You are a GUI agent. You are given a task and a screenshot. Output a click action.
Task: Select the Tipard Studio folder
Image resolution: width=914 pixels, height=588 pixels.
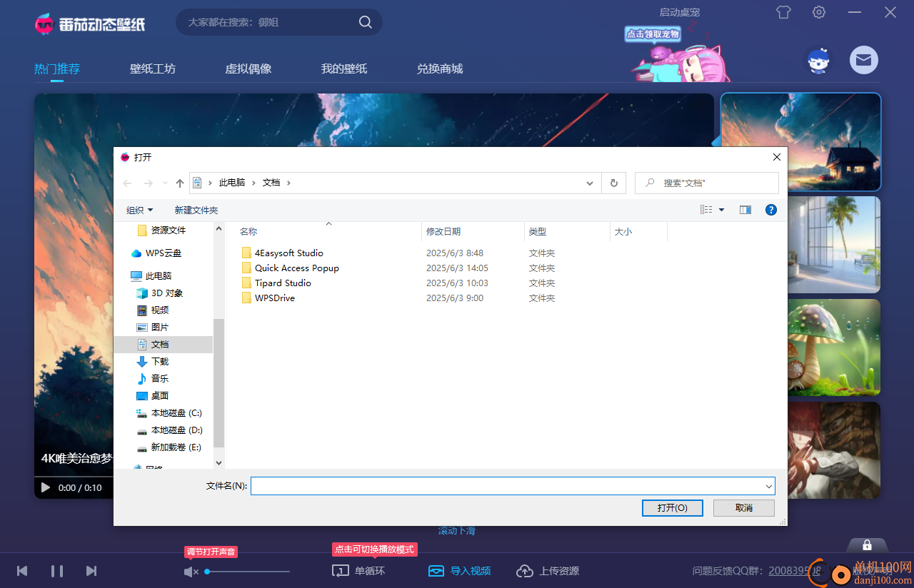click(x=276, y=283)
